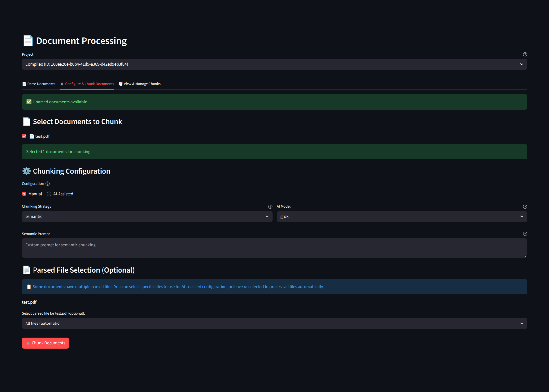This screenshot has width=549, height=392.
Task: Click the gear icon beside Chunking Configuration
Action: (26, 171)
